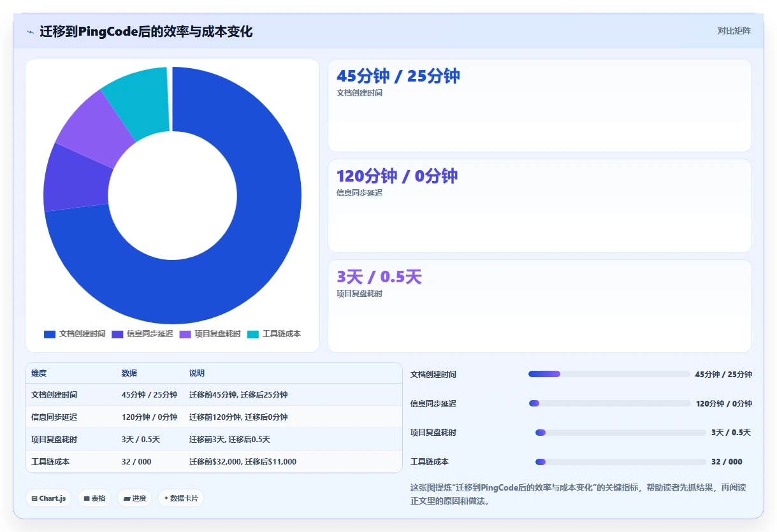
Task: Click the sparkle icon in 数据卡片 tag
Action: 166,498
